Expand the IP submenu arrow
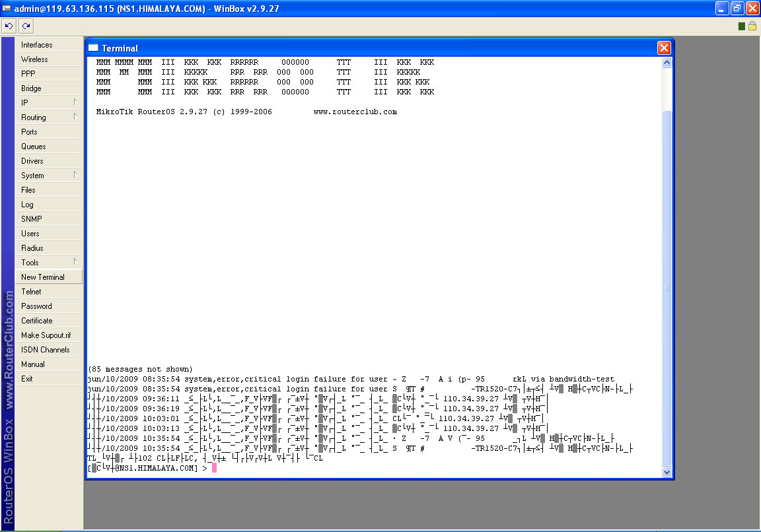The image size is (761, 532). tap(75, 102)
